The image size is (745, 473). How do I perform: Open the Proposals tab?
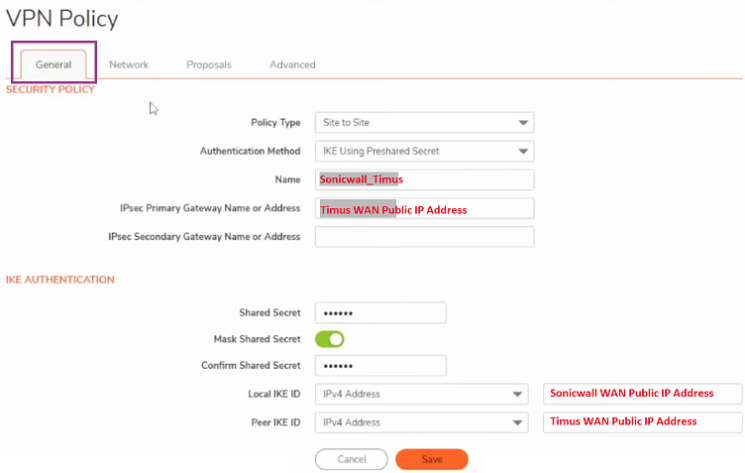click(209, 65)
